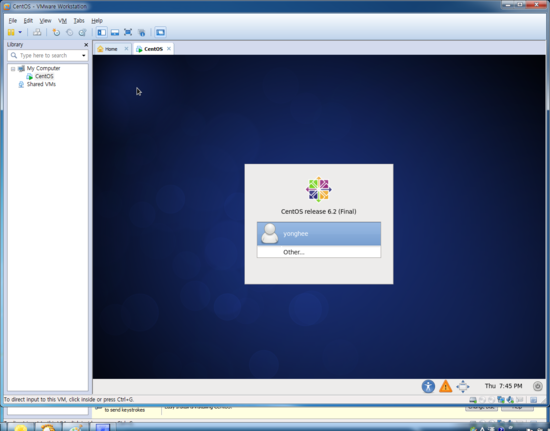Image resolution: width=550 pixels, height=431 pixels.
Task: Open the VM menu
Action: [62, 21]
